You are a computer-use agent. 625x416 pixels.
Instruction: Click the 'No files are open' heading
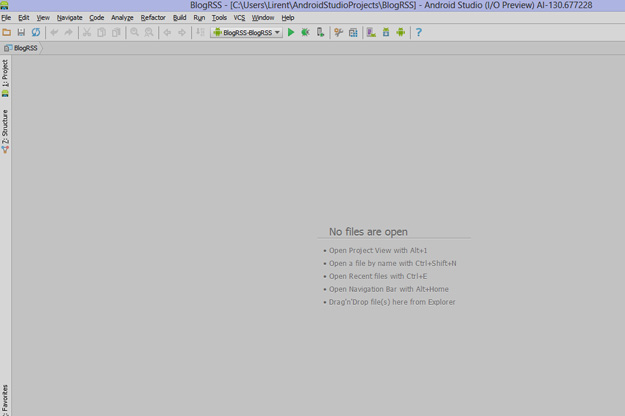(x=368, y=232)
